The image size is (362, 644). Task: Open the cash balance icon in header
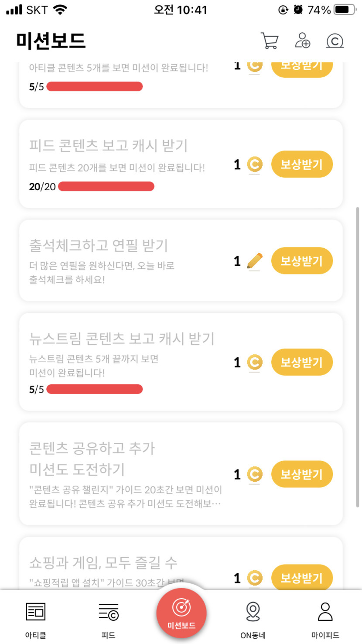tap(335, 41)
